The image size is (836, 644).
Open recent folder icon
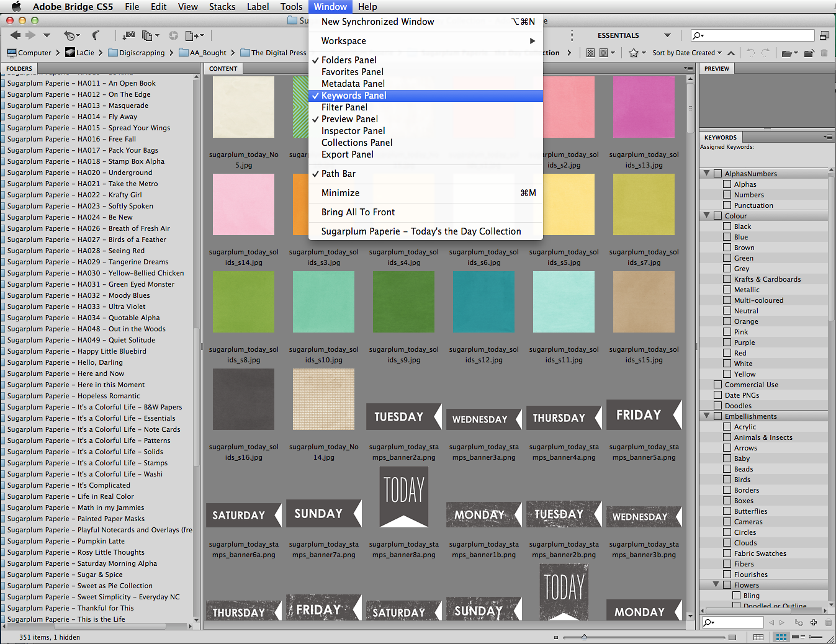point(789,53)
